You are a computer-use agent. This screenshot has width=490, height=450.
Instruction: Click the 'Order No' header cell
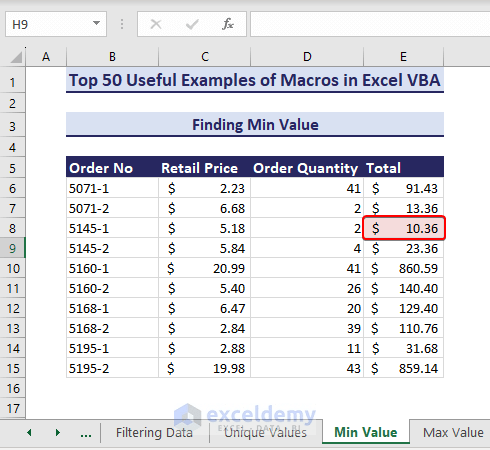pos(112,168)
